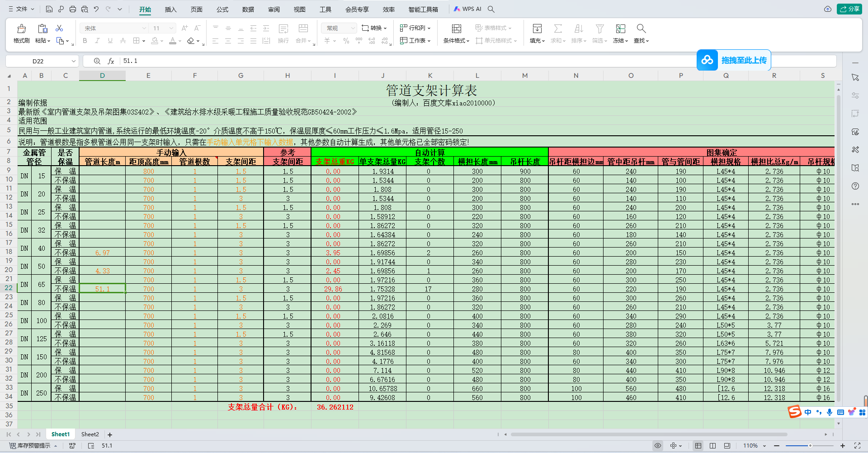This screenshot has width=868, height=453.
Task: Open the Review (审阅) tab
Action: click(x=274, y=9)
